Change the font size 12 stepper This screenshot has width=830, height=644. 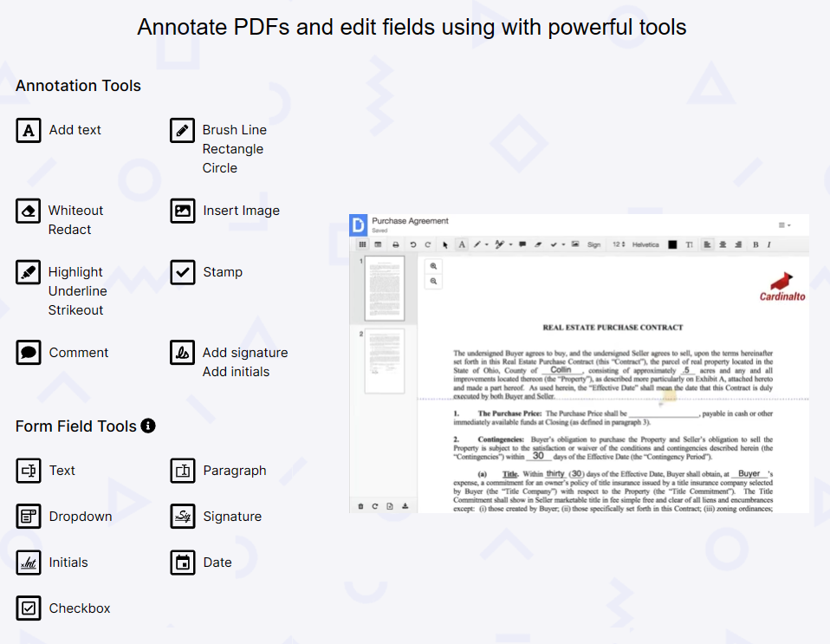click(619, 245)
